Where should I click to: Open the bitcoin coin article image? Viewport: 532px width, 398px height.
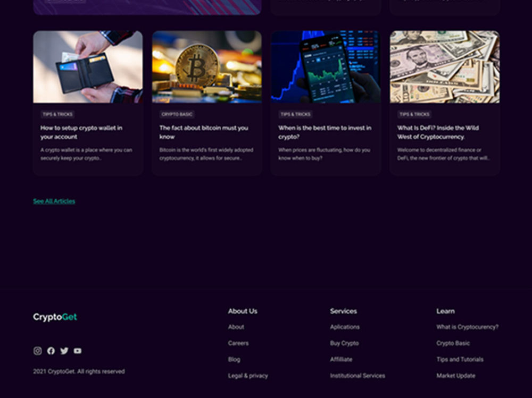[x=207, y=67]
